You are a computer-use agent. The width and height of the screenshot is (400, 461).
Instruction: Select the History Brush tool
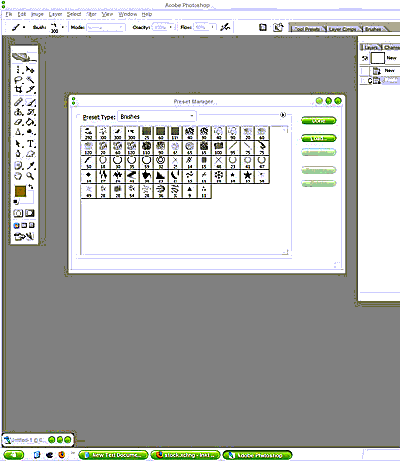pos(30,112)
